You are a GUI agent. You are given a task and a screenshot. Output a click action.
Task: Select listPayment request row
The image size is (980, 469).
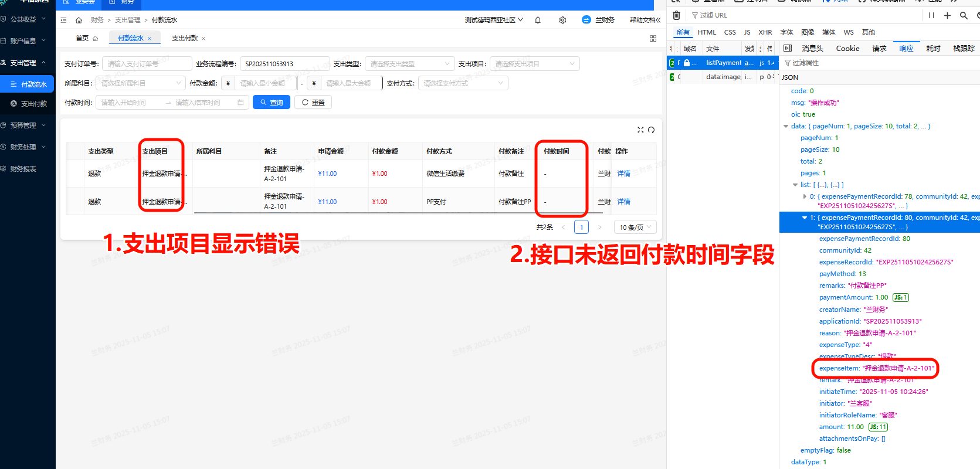pyautogui.click(x=723, y=63)
